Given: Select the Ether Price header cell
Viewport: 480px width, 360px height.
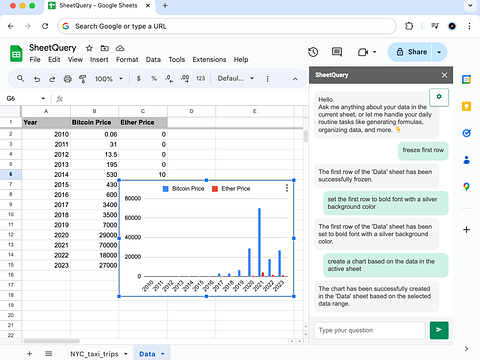Looking at the screenshot, I should (x=143, y=122).
